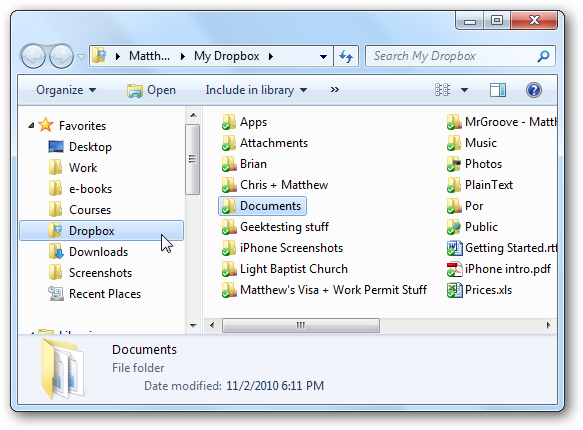Click the Documents name in details pane
This screenshot has width=583, height=430.
tap(144, 350)
